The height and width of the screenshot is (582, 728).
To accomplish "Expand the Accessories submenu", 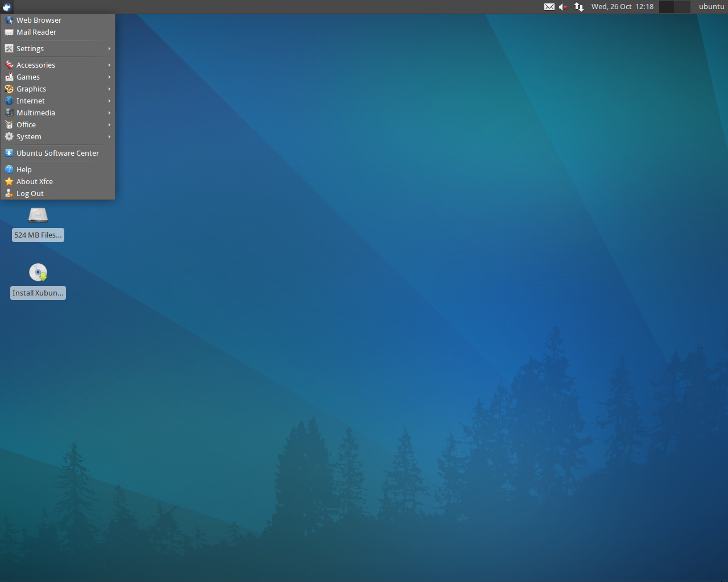I will point(57,65).
